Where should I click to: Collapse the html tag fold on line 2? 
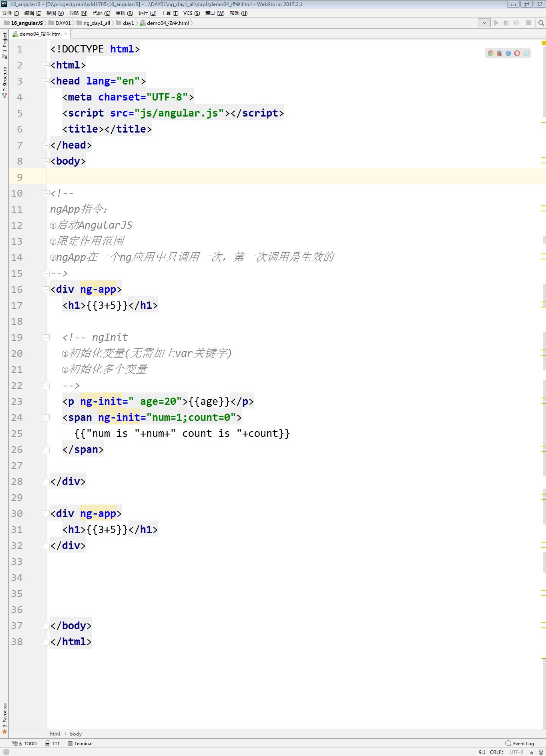pos(46,65)
